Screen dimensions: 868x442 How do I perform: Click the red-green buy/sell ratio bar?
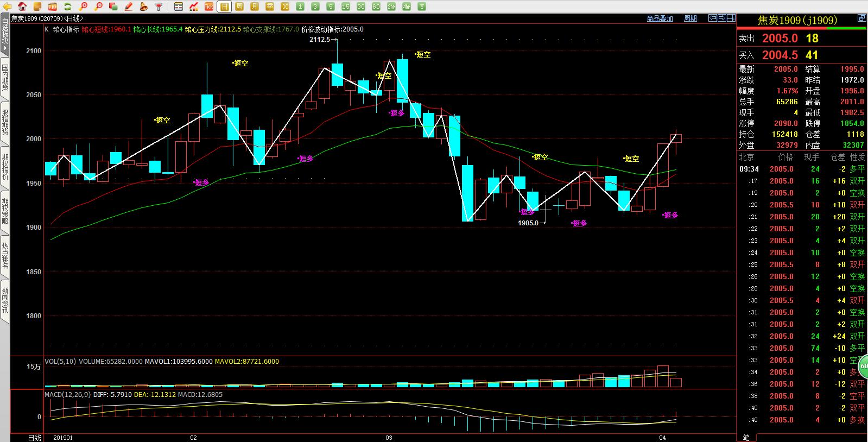tap(802, 29)
